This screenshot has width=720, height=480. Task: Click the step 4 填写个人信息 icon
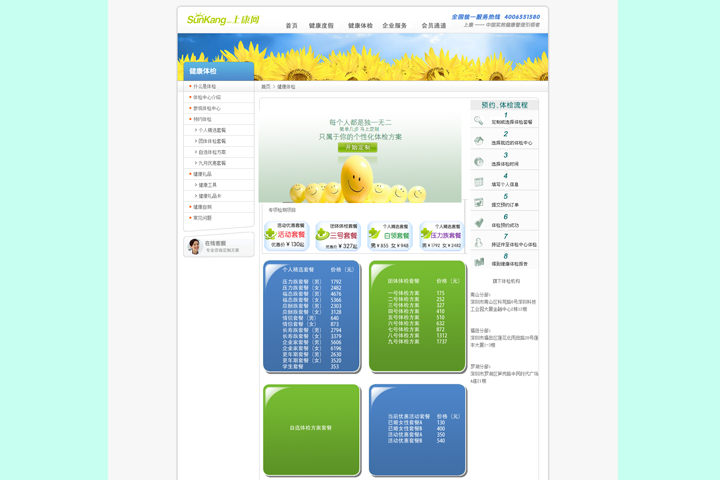[x=479, y=183]
